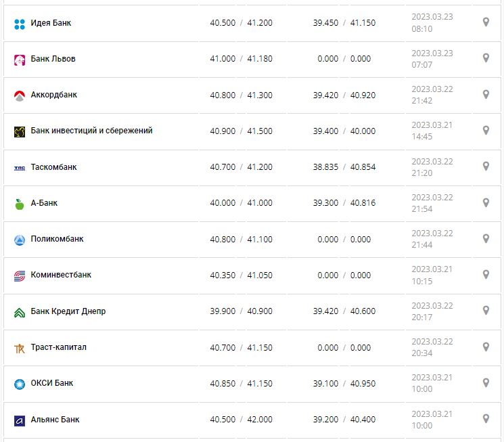Click the Альянс Банк name link
The image size is (504, 442).
(x=55, y=420)
